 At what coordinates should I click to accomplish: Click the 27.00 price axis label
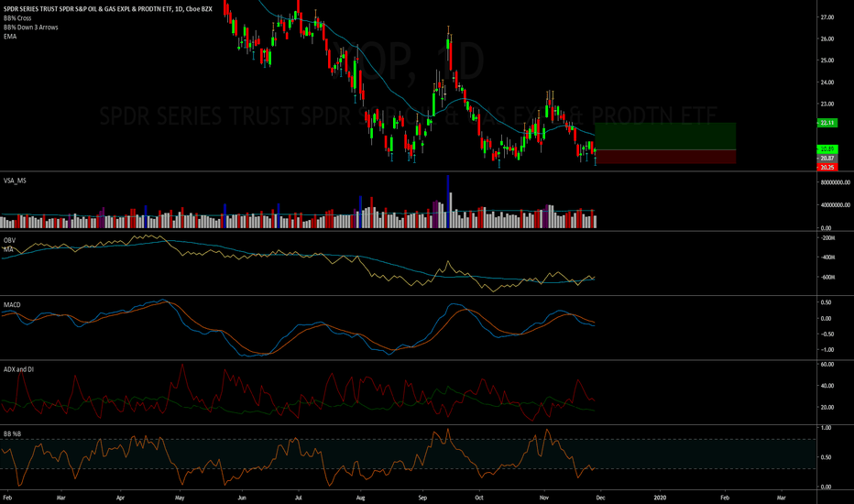827,17
